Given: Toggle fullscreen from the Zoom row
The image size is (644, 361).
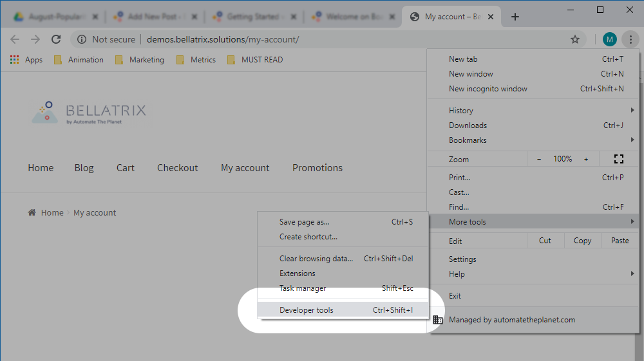Looking at the screenshot, I should click(x=618, y=159).
